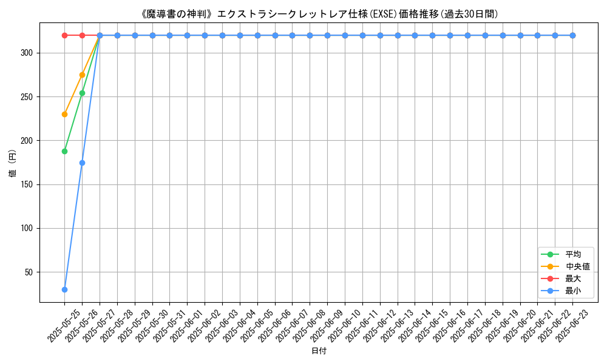Click the chart title about 魔導書の神判 price trend

[319, 14]
